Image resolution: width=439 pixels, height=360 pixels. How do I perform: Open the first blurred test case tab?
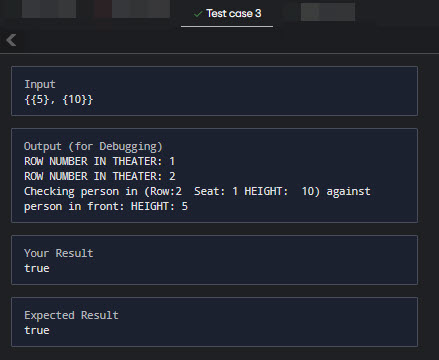click(49, 9)
